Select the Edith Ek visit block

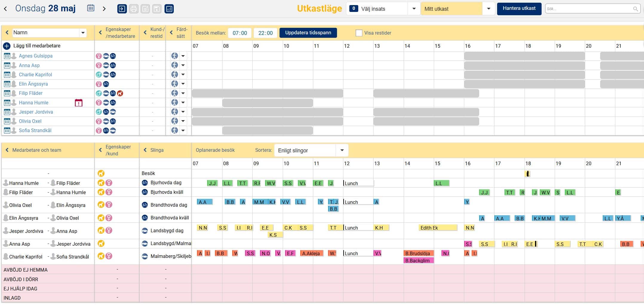(x=437, y=228)
